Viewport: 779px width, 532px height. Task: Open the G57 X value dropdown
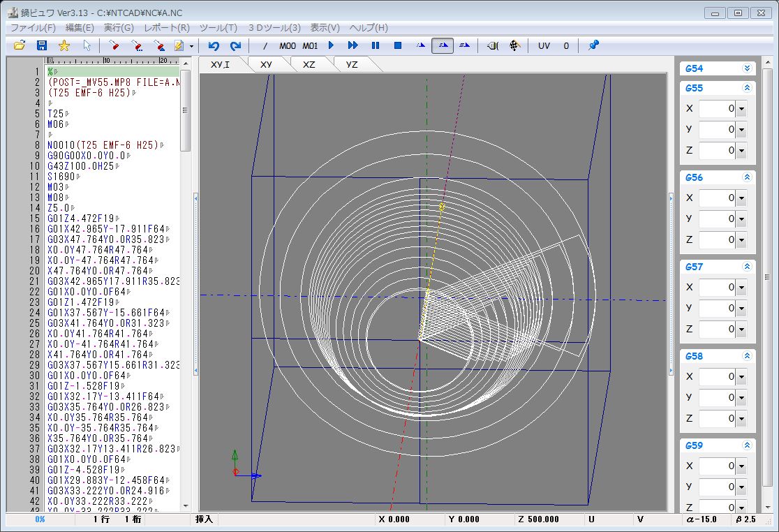(741, 288)
